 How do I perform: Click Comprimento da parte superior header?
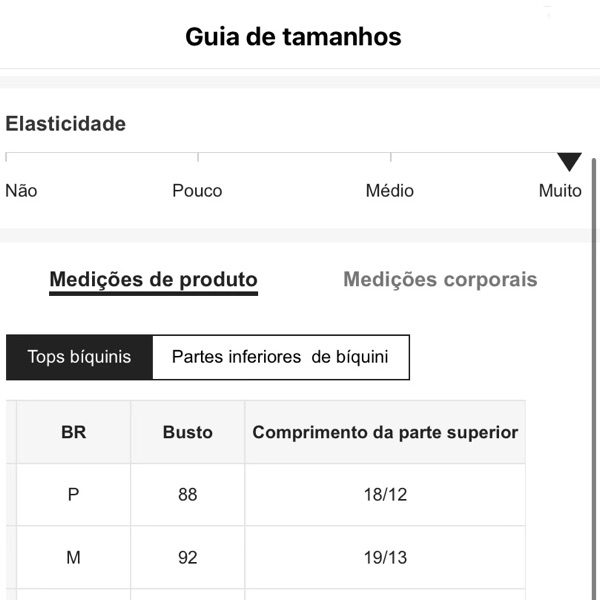(x=385, y=432)
